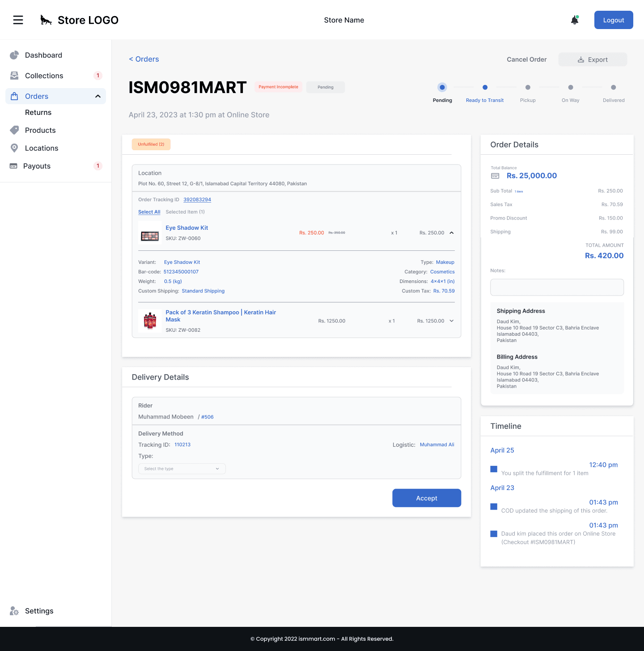Open Products in the sidebar
This screenshot has width=644, height=651.
click(x=40, y=130)
